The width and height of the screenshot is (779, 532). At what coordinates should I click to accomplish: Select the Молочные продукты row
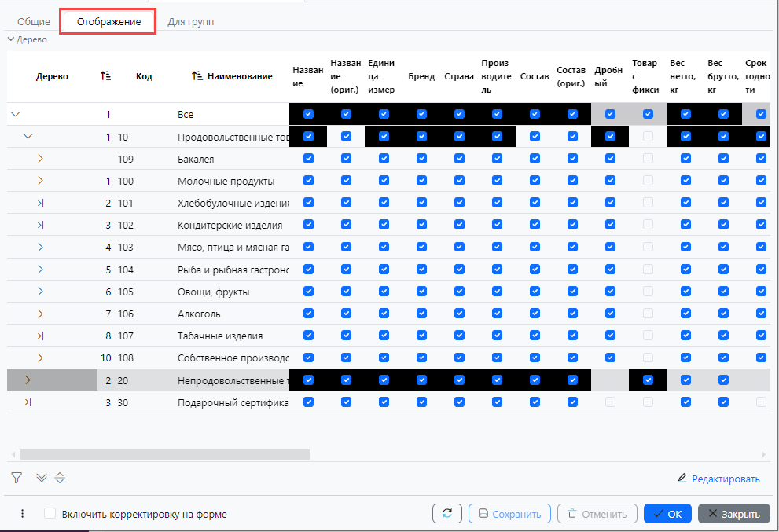(x=226, y=182)
